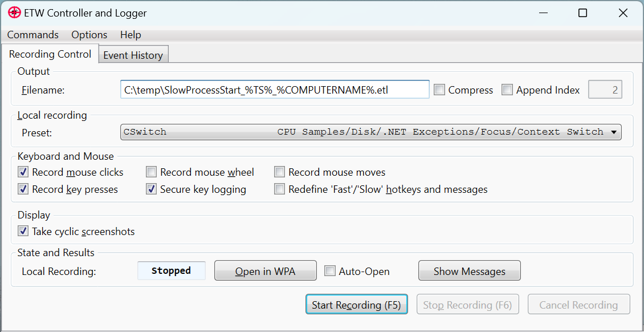The height and width of the screenshot is (332, 644).
Task: Enable Record mouse wheel
Action: point(151,172)
